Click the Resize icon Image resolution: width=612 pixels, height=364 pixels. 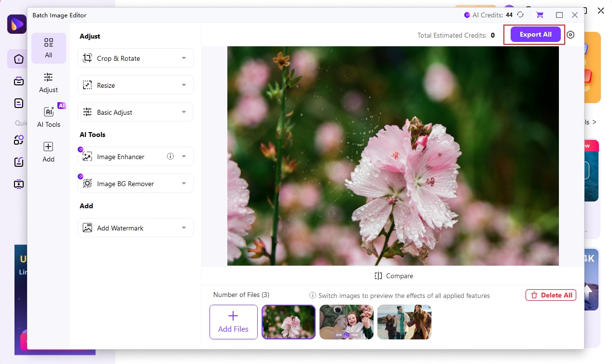tap(87, 85)
